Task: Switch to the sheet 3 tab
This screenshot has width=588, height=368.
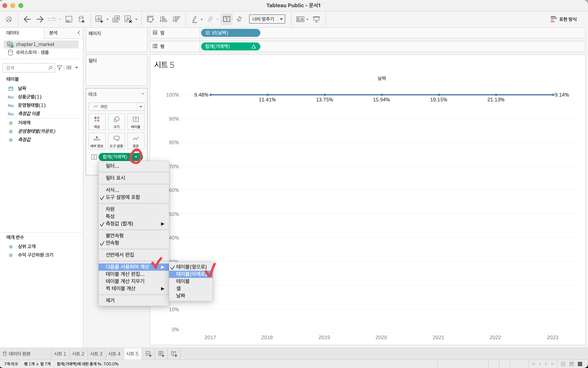Action: (96, 354)
